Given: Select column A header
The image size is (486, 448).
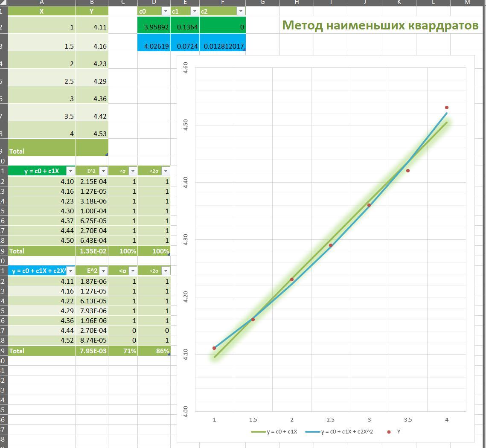Looking at the screenshot, I should click(41, 3).
